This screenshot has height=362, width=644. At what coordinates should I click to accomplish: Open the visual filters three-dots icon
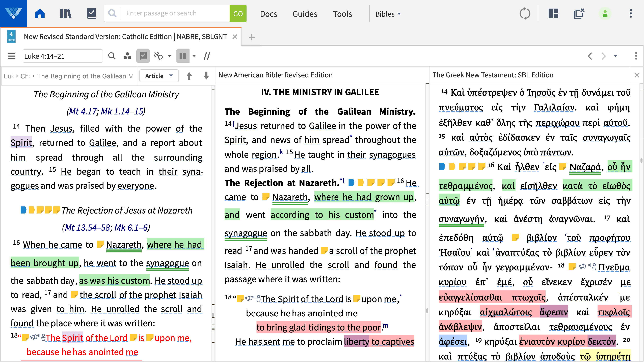pos(127,56)
